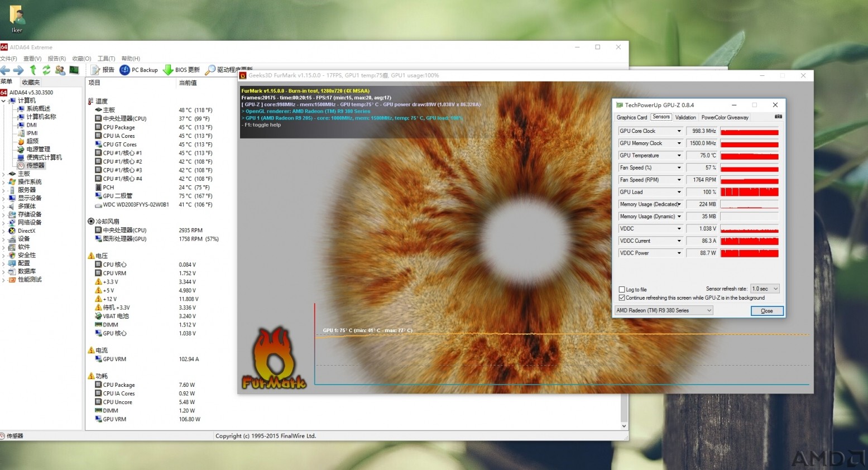Viewport: 868px width, 470px height.
Task: Expand the 操作系统 tree node
Action: [3, 182]
